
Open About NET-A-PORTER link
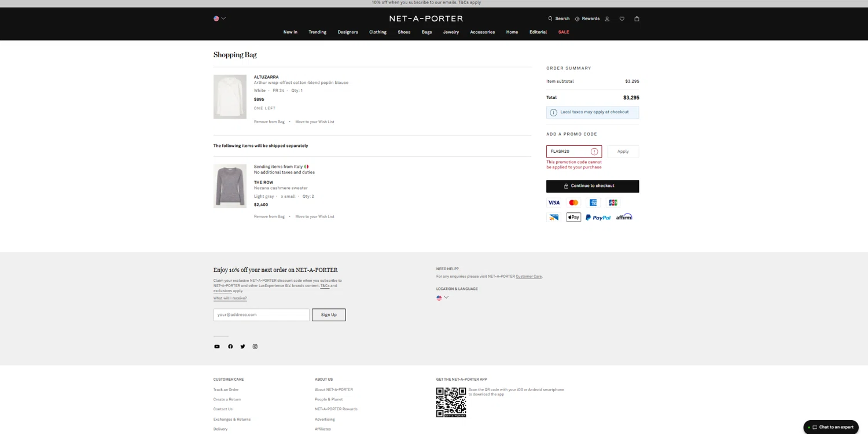(334, 389)
